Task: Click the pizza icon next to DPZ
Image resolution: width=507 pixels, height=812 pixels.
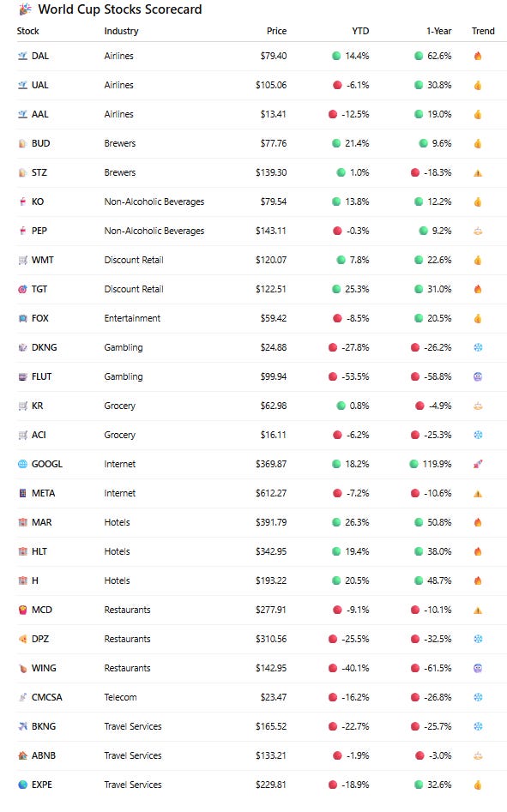Action: click(x=23, y=639)
